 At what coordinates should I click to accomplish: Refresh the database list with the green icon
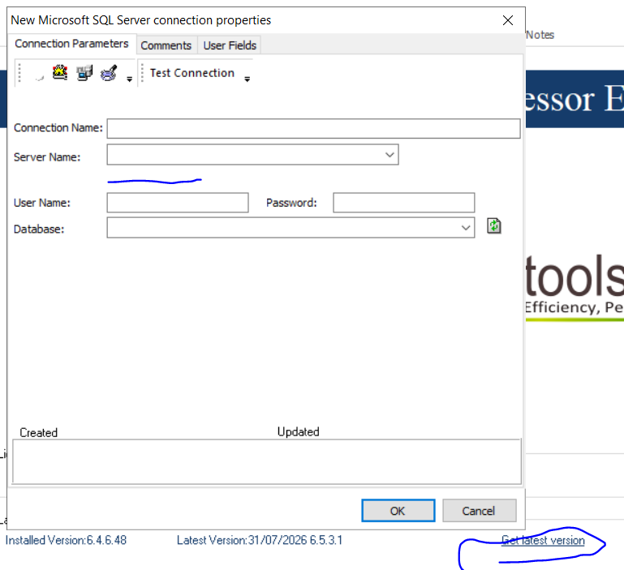pos(494,226)
